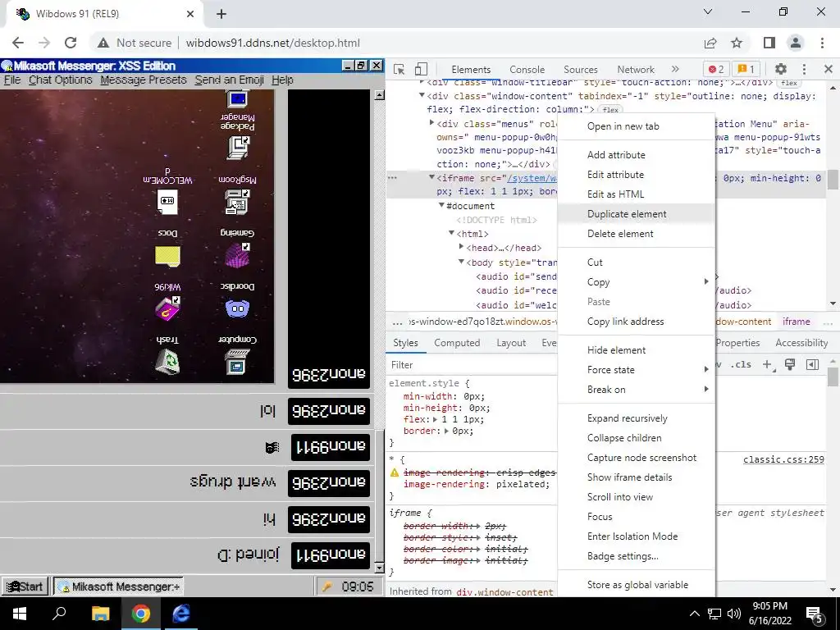Open DevTools settings gear

click(781, 69)
